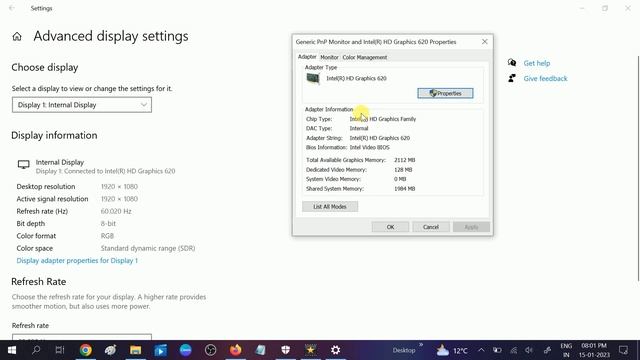The height and width of the screenshot is (360, 640).
Task: Click Dedicated Video Memory 128 MB value
Action: pyautogui.click(x=403, y=169)
